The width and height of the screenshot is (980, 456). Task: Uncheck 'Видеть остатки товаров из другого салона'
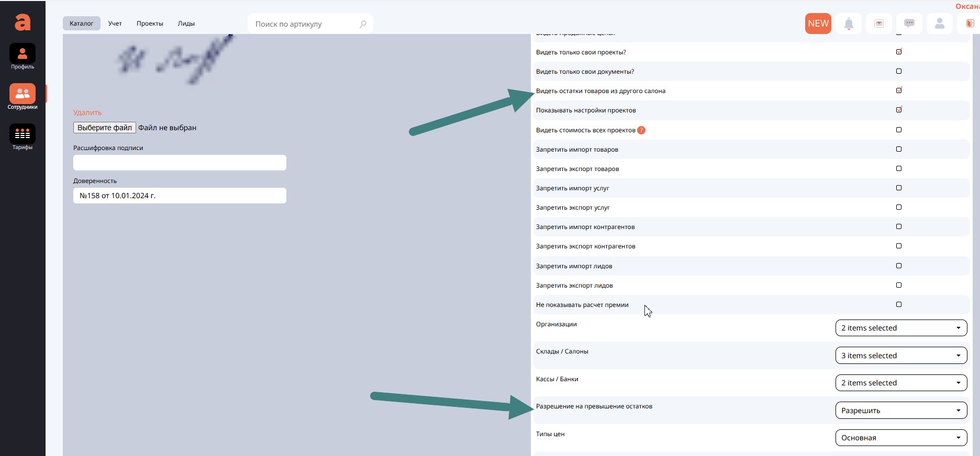899,90
